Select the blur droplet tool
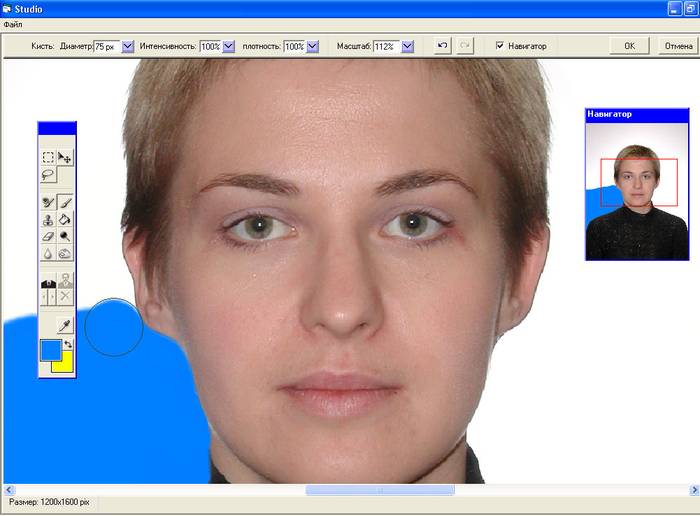 point(48,254)
